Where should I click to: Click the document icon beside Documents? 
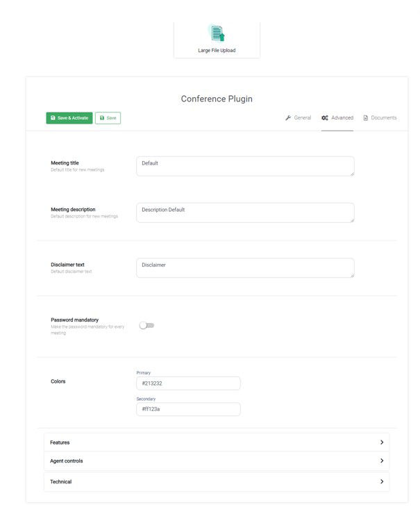tap(366, 117)
